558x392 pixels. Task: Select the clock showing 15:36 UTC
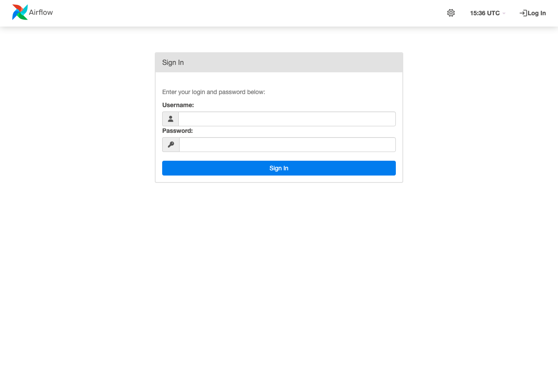(485, 13)
